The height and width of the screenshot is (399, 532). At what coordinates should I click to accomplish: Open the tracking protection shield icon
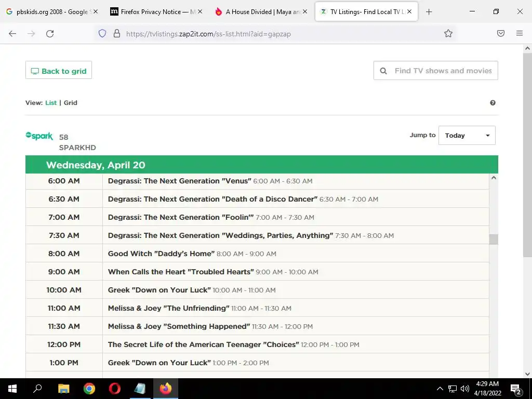pos(102,33)
